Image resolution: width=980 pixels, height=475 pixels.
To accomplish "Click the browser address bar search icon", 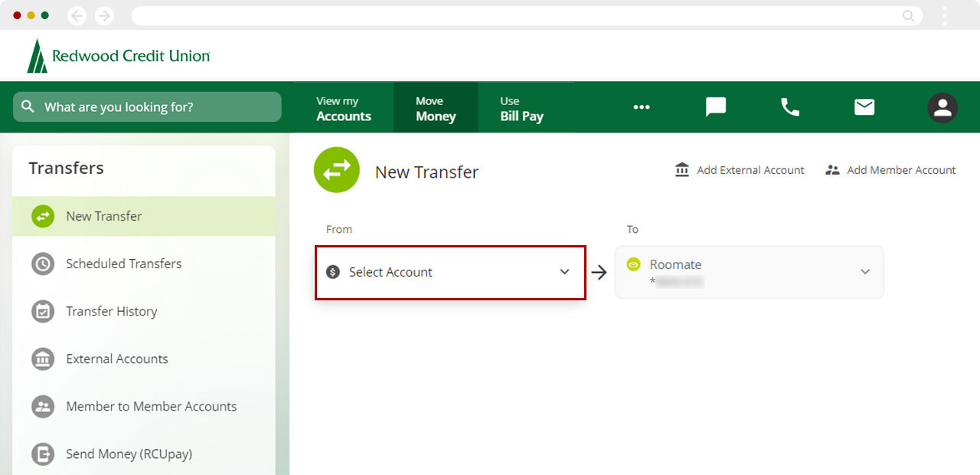I will click(x=909, y=15).
